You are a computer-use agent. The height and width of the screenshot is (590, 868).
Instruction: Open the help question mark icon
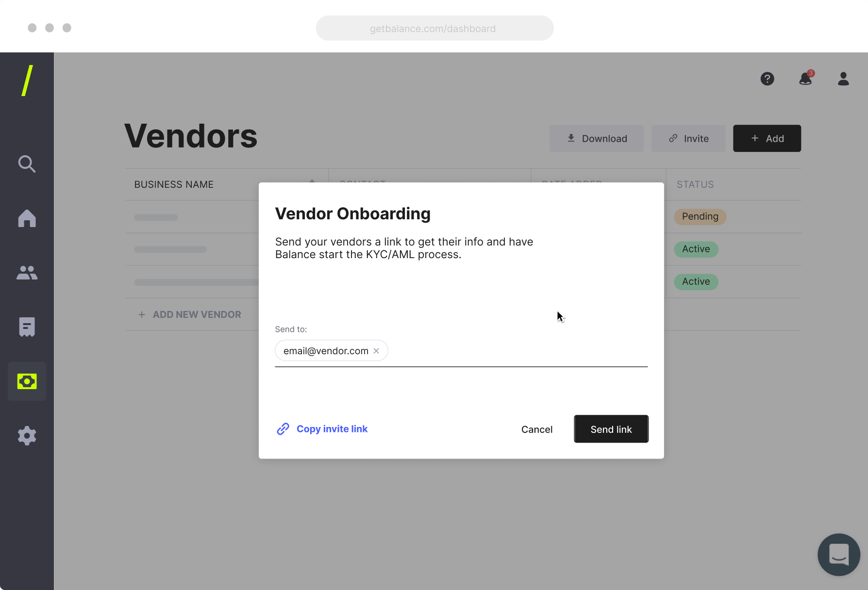767,79
